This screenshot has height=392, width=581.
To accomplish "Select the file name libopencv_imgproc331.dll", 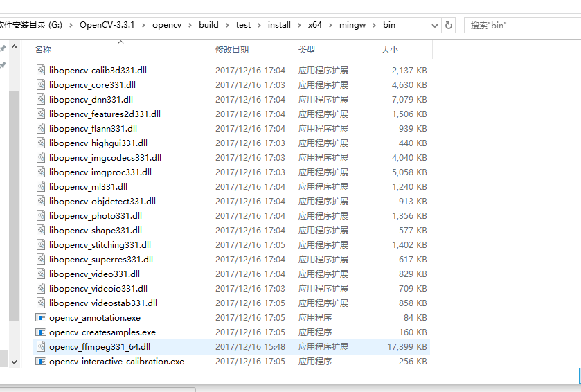I will point(100,172).
